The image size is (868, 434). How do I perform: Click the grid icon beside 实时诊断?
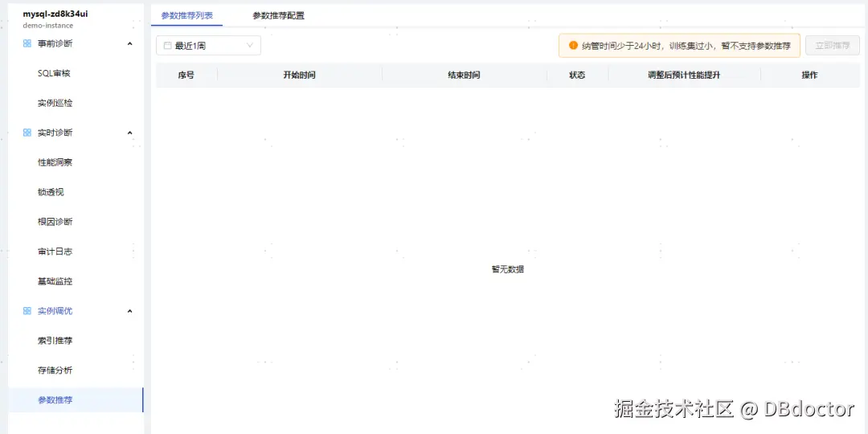click(27, 133)
